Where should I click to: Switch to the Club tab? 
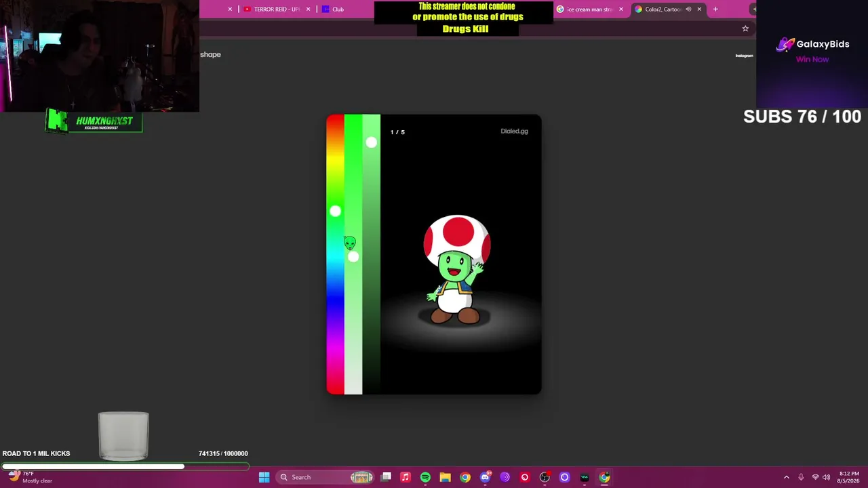[338, 9]
